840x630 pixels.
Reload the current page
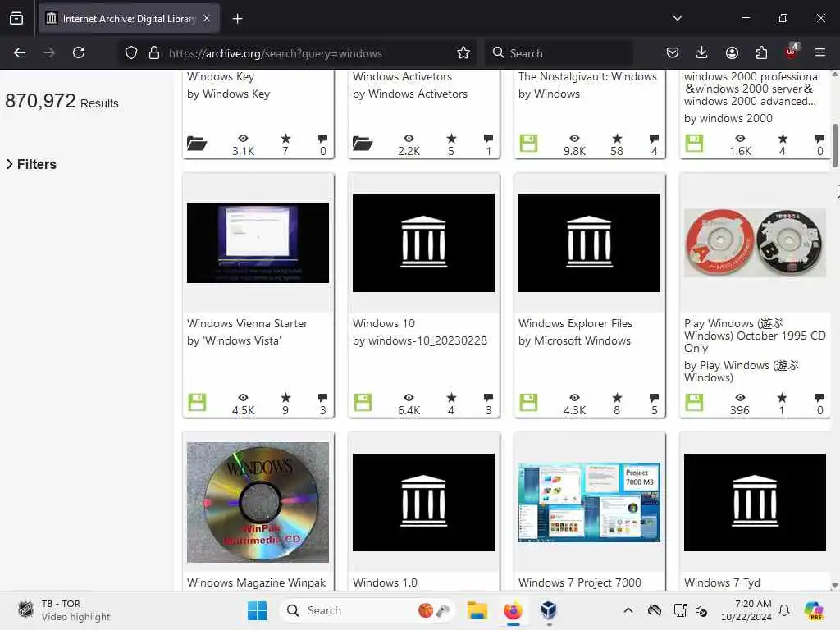(x=79, y=52)
